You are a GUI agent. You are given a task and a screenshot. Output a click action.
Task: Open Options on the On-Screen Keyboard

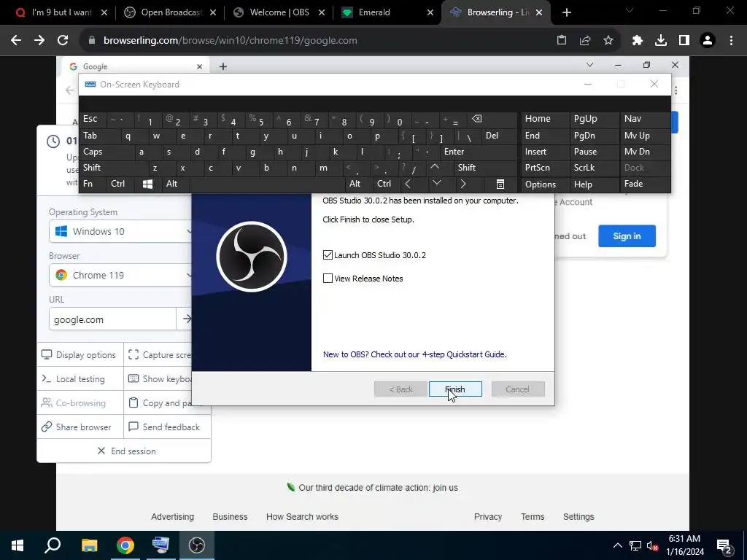(544, 184)
